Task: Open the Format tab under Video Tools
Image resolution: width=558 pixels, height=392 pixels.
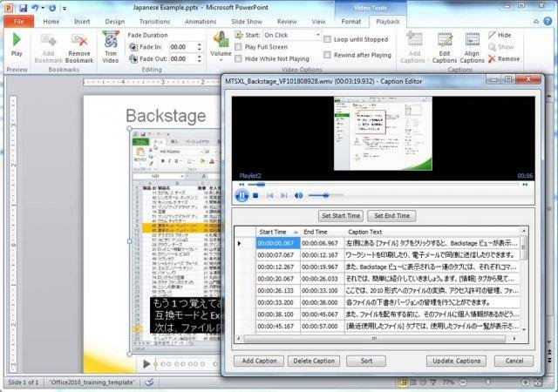Action: [x=351, y=22]
